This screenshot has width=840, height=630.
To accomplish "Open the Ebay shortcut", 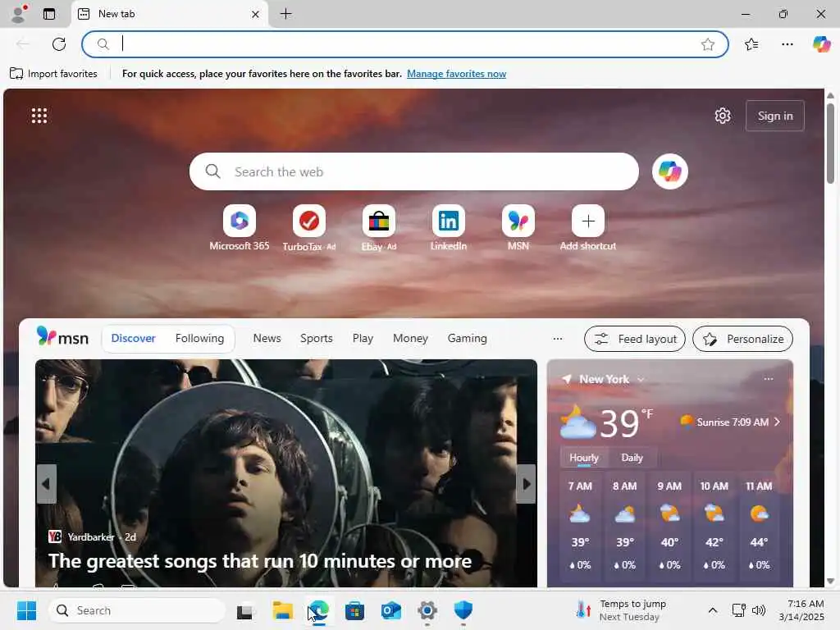I will click(379, 228).
